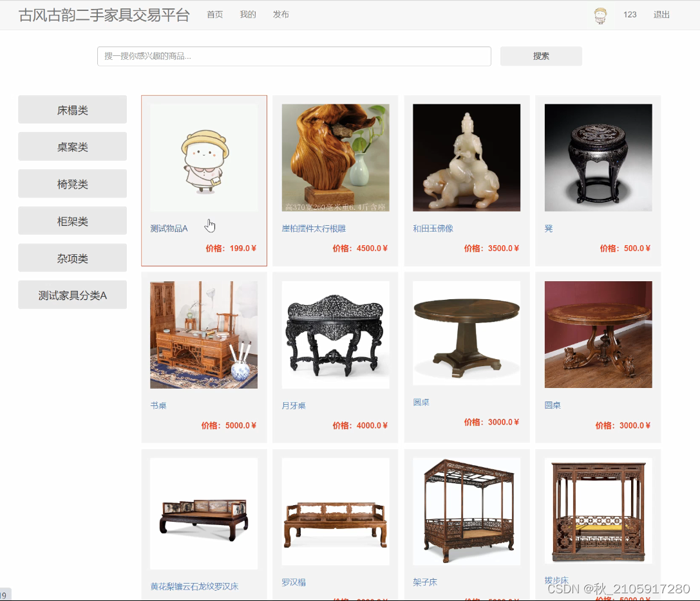The image size is (700, 601).
Task: Open the 书桌 desk image
Action: (x=204, y=335)
